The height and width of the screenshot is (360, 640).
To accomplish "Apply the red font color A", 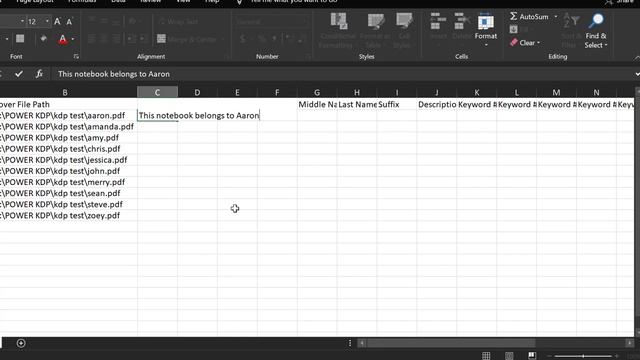I will (62, 39).
